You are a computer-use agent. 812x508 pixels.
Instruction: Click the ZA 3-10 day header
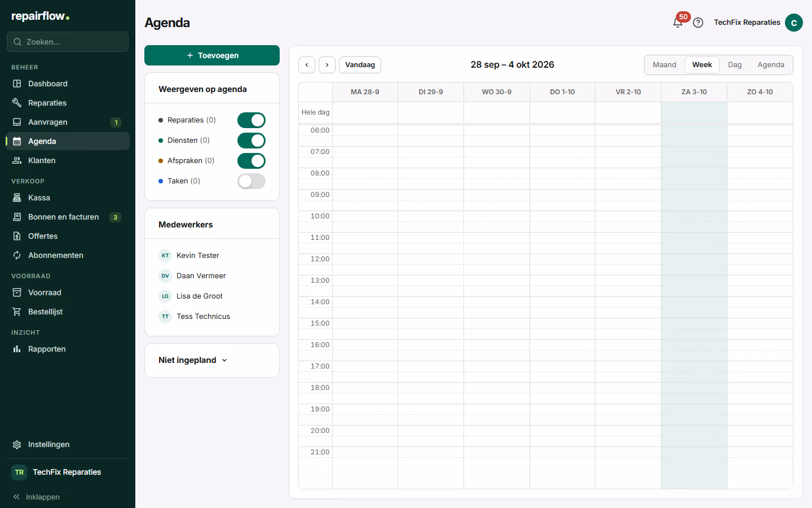pyautogui.click(x=694, y=92)
